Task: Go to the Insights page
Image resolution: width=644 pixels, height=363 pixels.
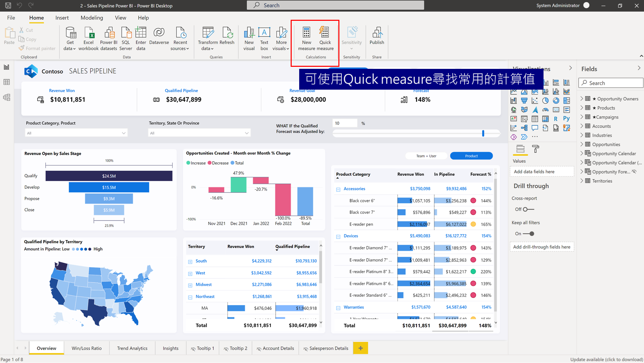Action: [x=170, y=348]
